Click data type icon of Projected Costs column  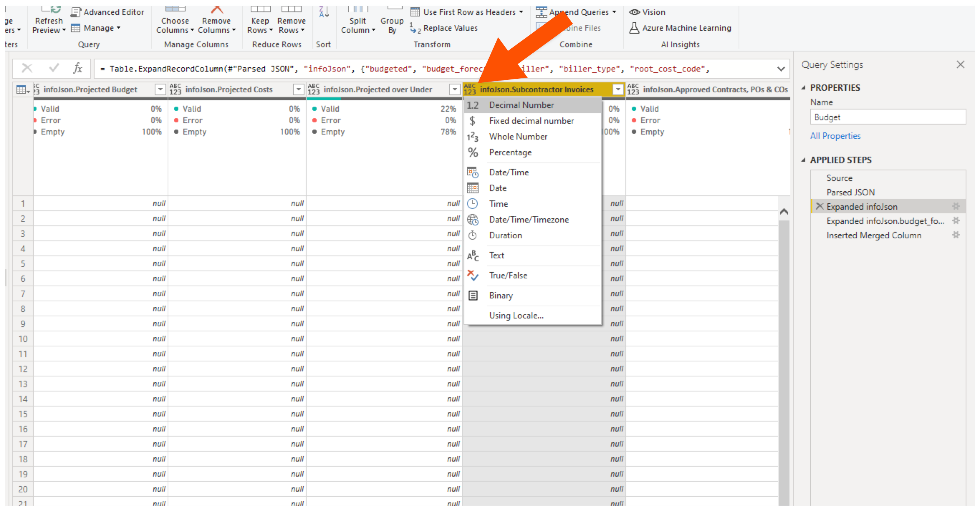(x=176, y=89)
